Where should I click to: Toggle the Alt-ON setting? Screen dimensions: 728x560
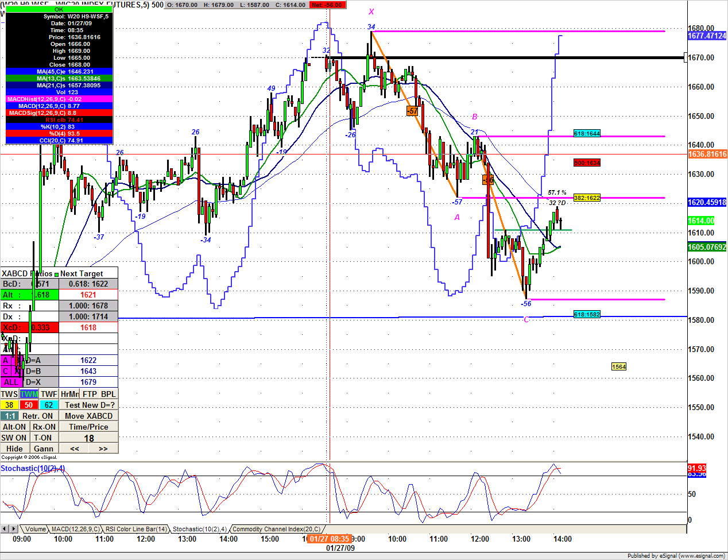point(14,427)
